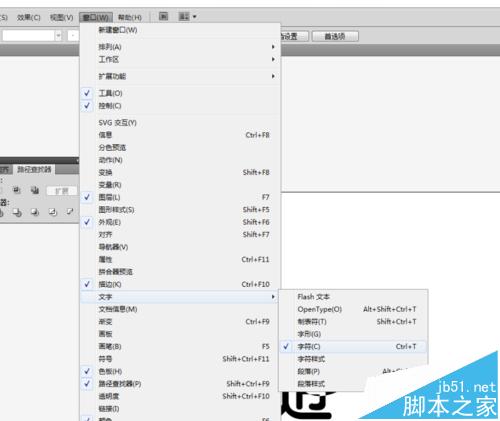The width and height of the screenshot is (500, 421).
Task: Choose 渐变 with shortcut Ctrl+F9
Action: (180, 322)
